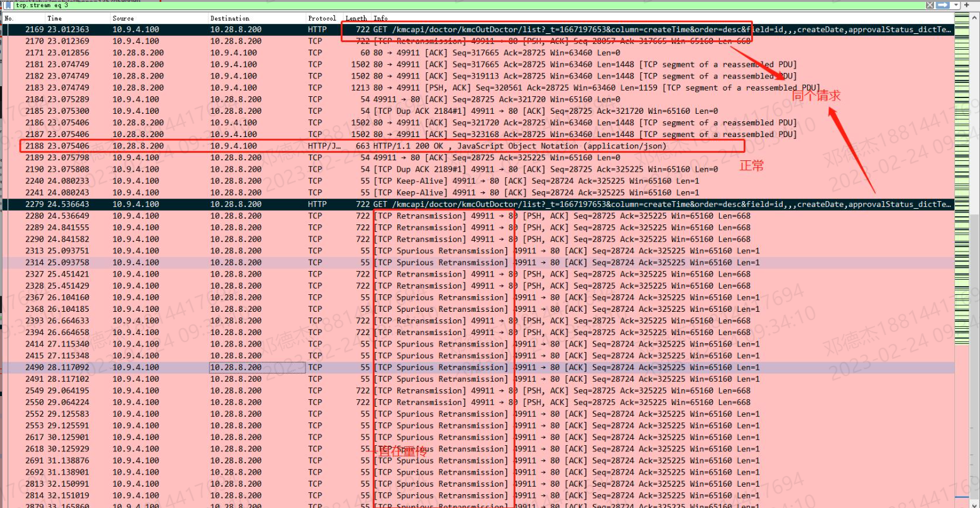Sort packets by the Time column header
Image resolution: width=980 pixels, height=508 pixels.
tap(77, 18)
